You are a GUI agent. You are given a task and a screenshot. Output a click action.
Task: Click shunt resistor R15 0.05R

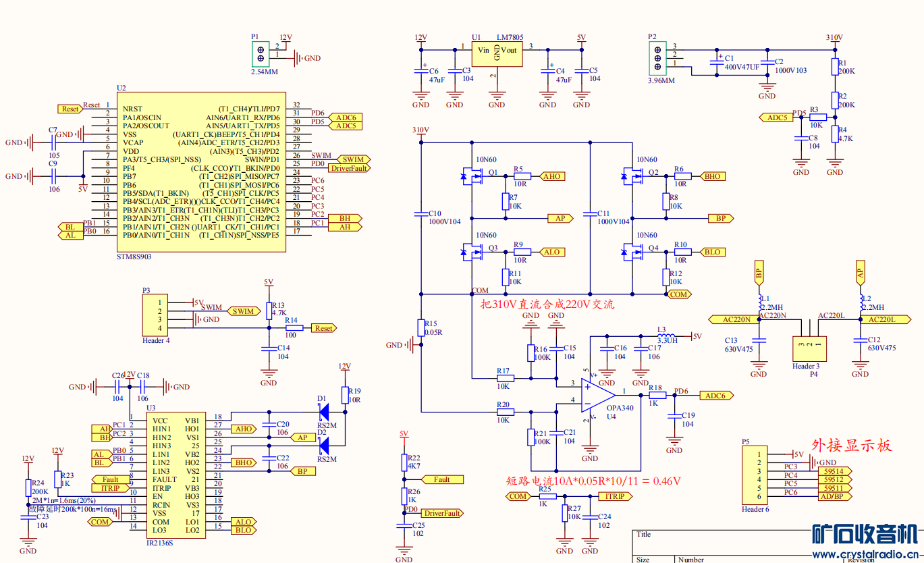click(x=421, y=328)
